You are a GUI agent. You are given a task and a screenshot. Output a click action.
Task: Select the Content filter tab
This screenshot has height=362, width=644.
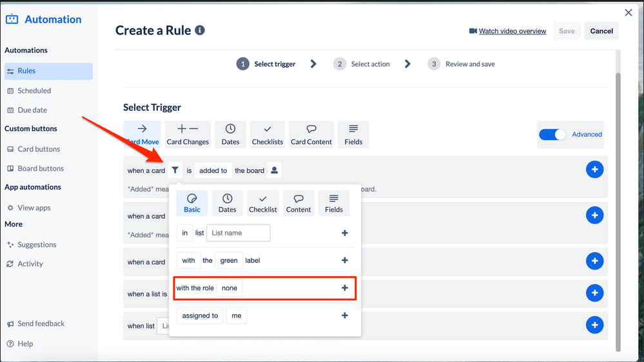click(298, 203)
